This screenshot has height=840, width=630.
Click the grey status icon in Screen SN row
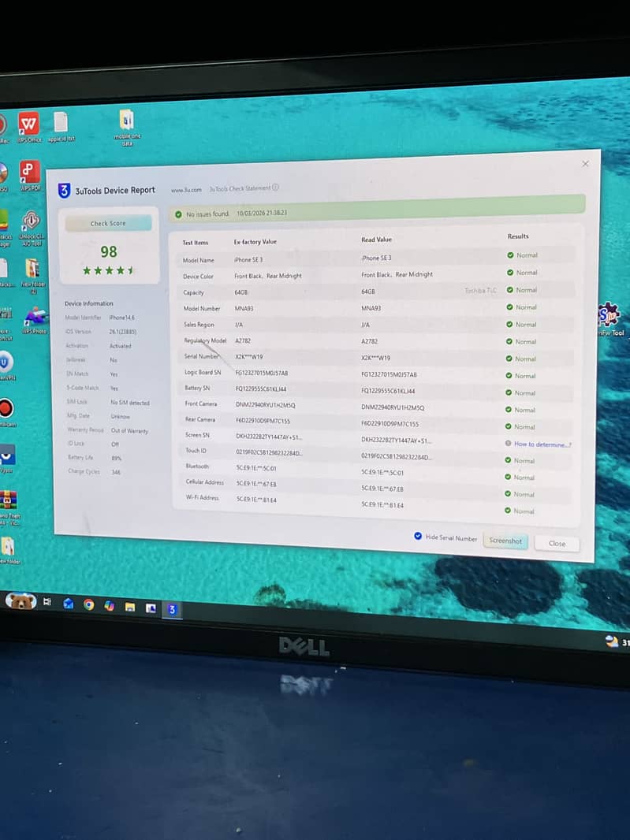[x=509, y=444]
